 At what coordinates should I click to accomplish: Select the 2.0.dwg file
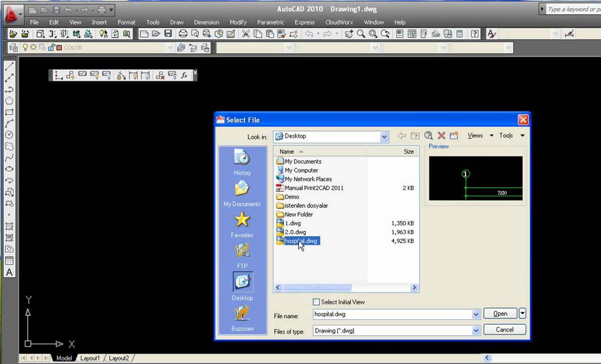295,232
